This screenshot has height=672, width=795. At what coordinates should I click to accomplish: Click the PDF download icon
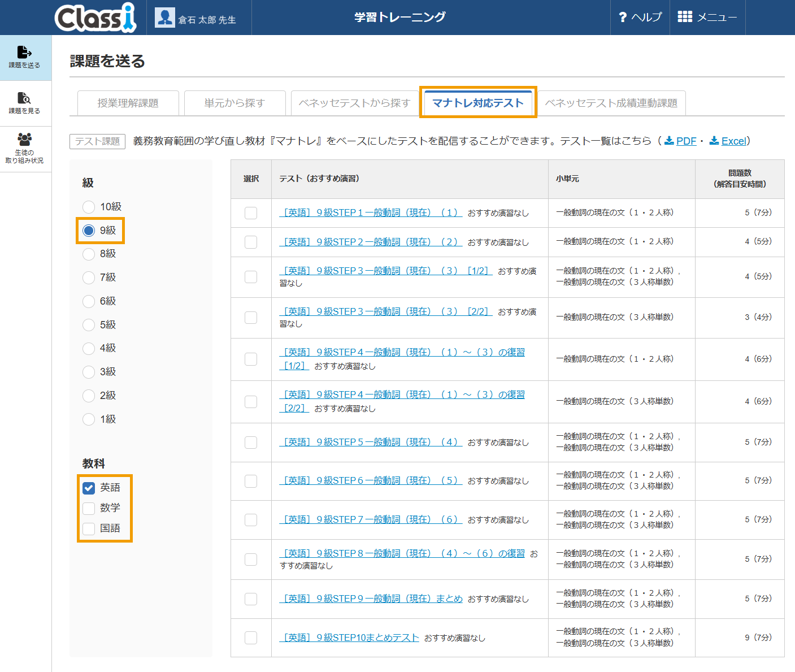(669, 141)
